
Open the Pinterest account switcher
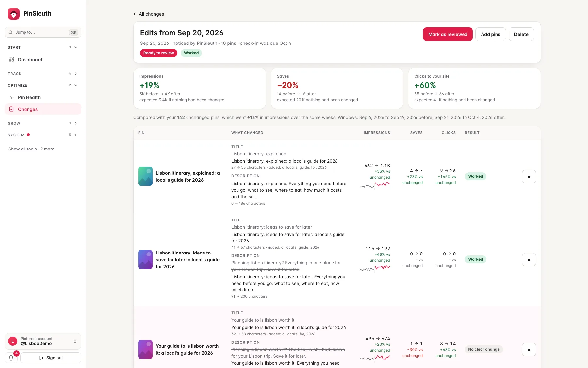(x=43, y=341)
